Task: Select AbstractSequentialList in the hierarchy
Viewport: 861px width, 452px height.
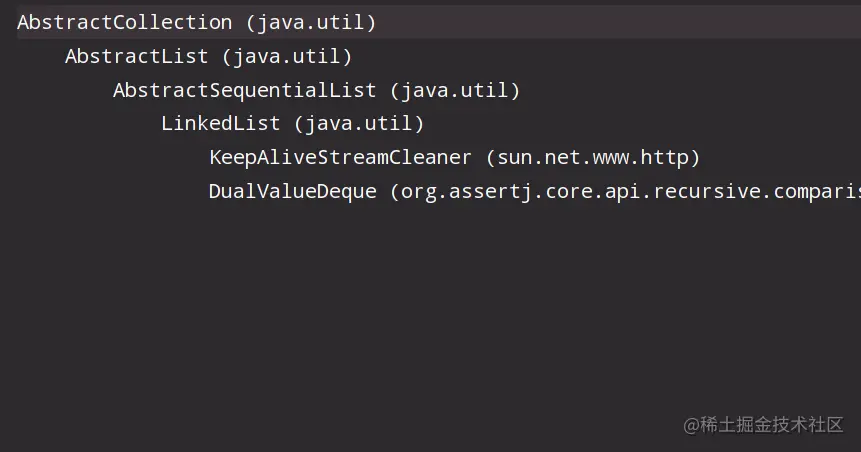Action: (x=244, y=90)
